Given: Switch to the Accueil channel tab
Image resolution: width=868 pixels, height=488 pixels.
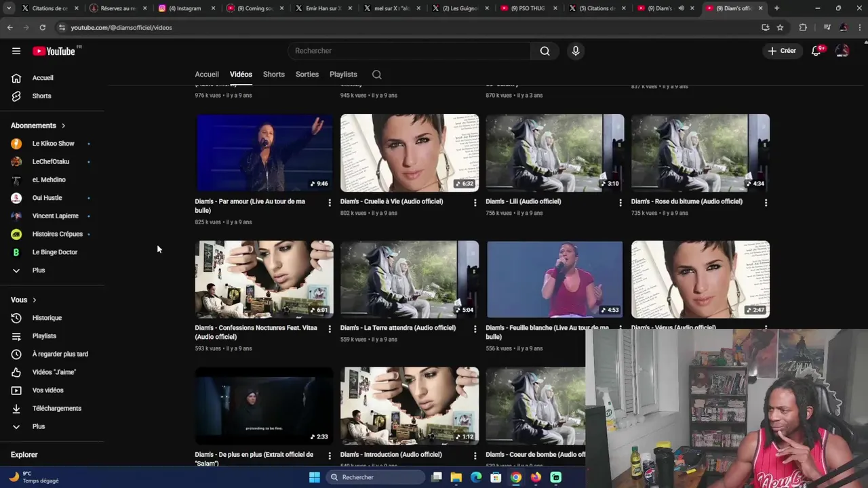Looking at the screenshot, I should tap(207, 75).
